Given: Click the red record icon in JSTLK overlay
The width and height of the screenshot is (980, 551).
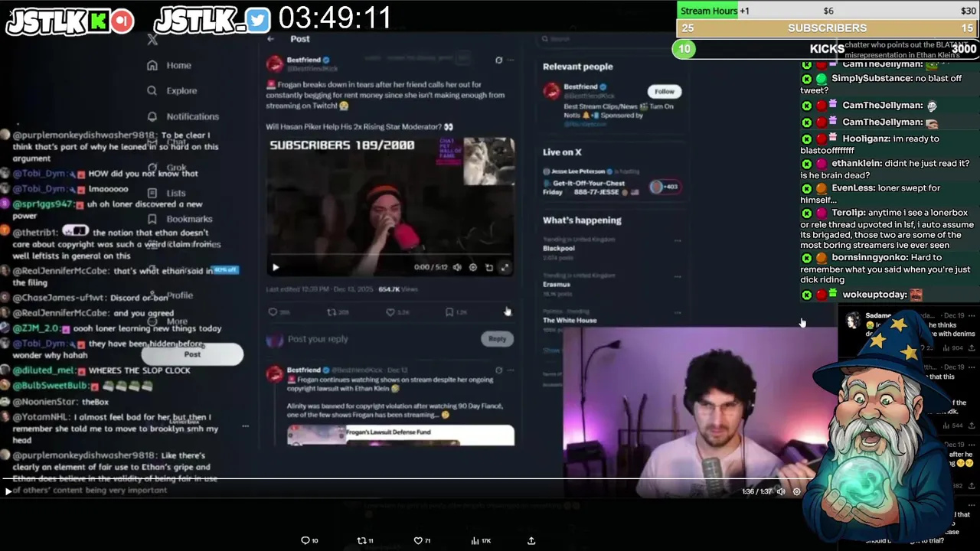Looking at the screenshot, I should pos(122,21).
